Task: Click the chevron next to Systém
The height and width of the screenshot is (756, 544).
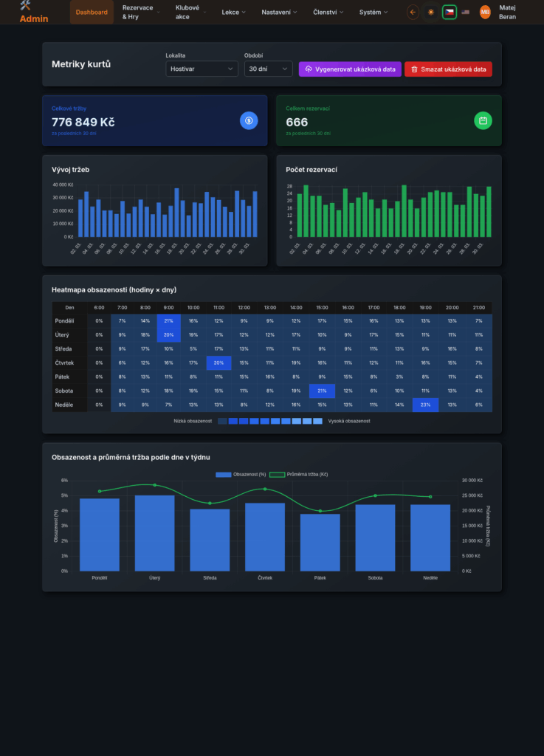Action: [385, 12]
